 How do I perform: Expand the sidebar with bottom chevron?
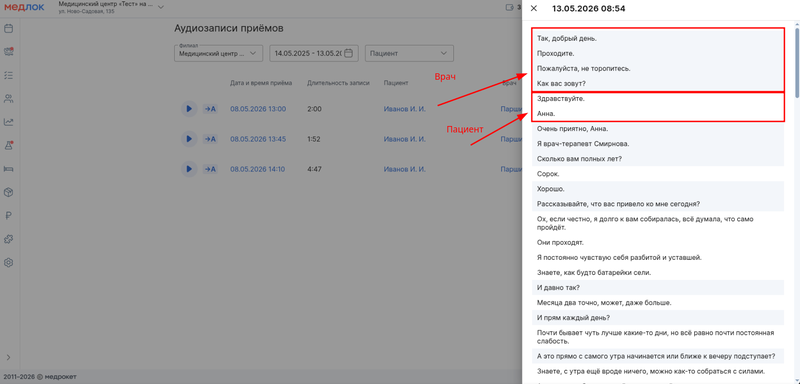(x=8, y=357)
